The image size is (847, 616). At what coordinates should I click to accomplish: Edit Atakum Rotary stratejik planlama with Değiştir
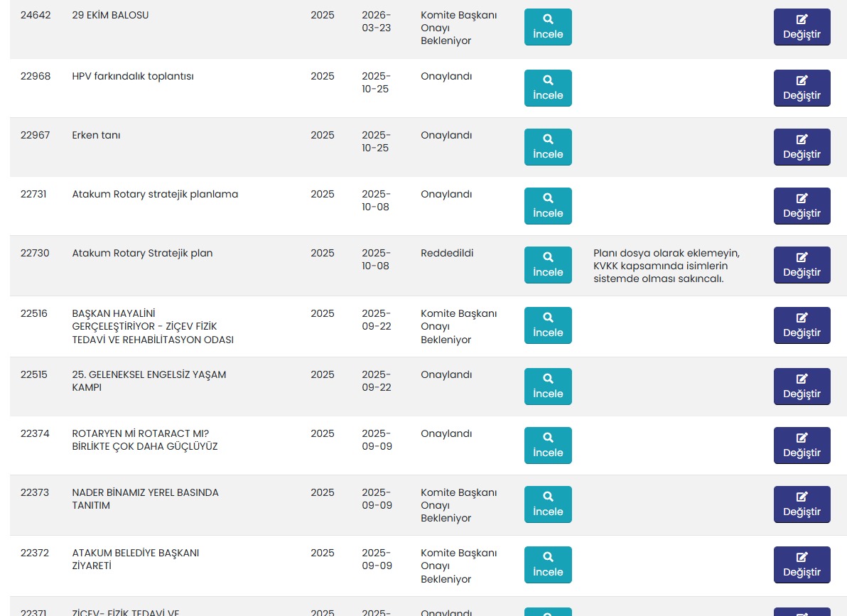tap(802, 206)
